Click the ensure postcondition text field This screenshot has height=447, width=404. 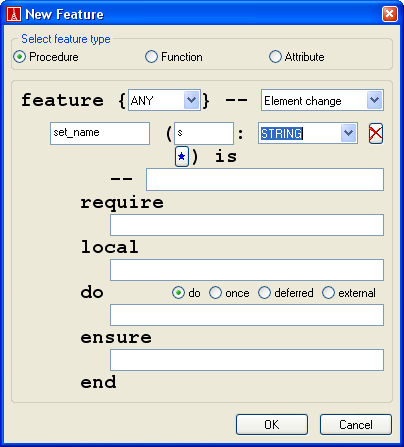click(247, 360)
